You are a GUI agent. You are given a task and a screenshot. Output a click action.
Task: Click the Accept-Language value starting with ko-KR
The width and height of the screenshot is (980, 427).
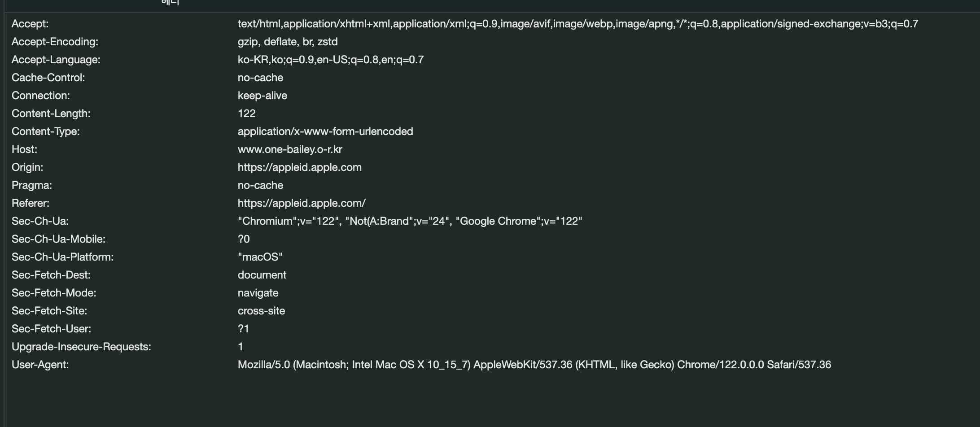[330, 60]
